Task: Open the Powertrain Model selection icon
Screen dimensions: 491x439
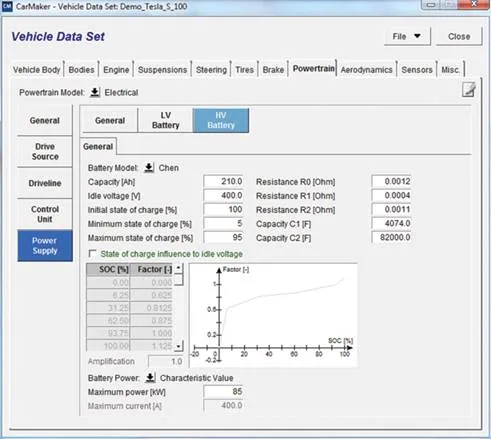Action: 95,92
